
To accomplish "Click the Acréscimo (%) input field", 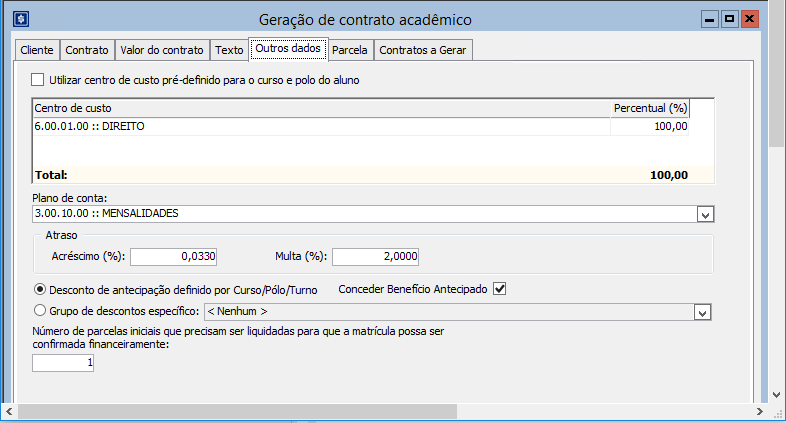I will 174,256.
